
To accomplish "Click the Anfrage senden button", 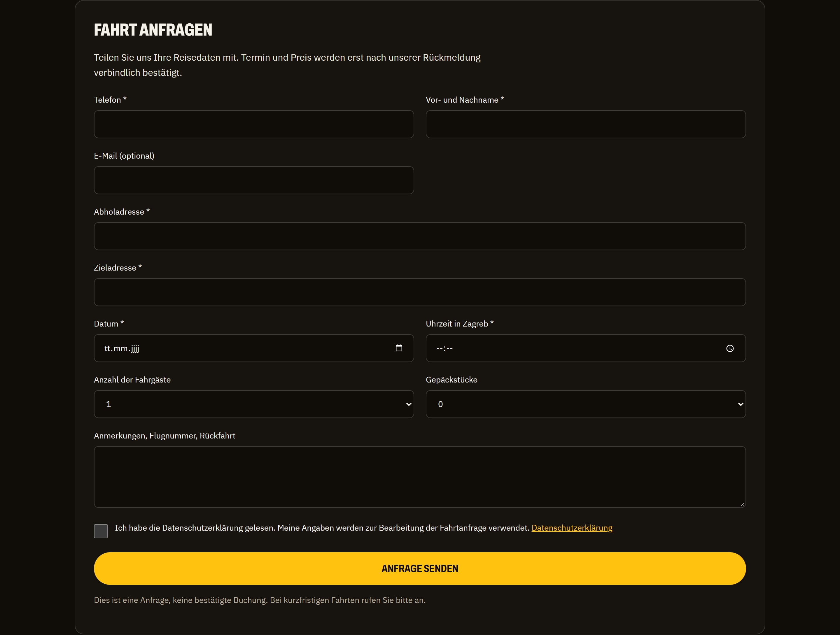I will tap(420, 569).
